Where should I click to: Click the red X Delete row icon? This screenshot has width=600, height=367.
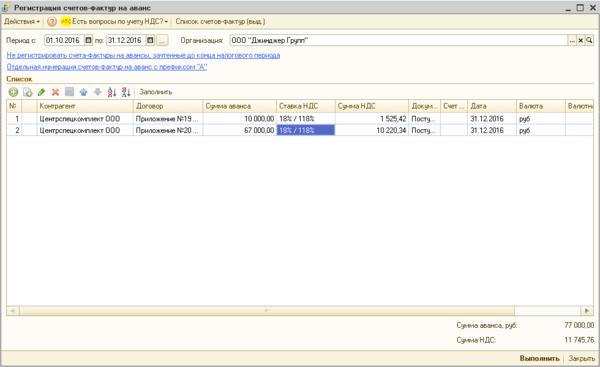tap(55, 92)
